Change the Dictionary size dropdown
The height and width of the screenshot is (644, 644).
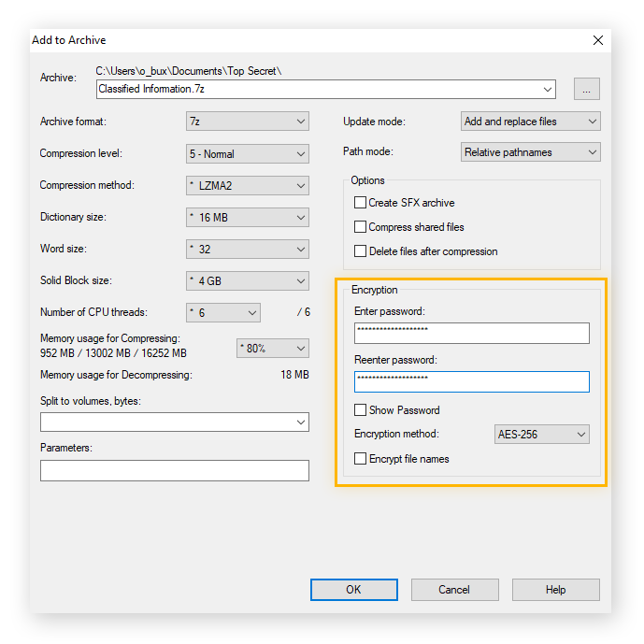click(247, 217)
